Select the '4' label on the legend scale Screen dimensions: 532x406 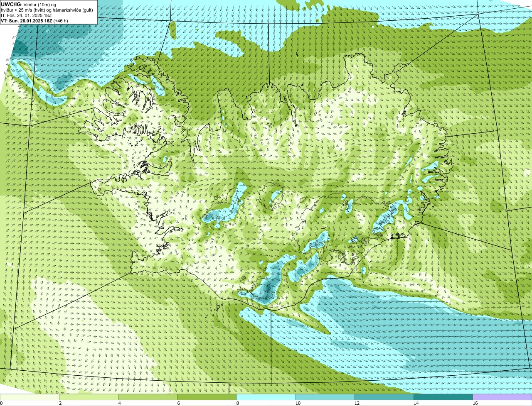click(x=119, y=403)
